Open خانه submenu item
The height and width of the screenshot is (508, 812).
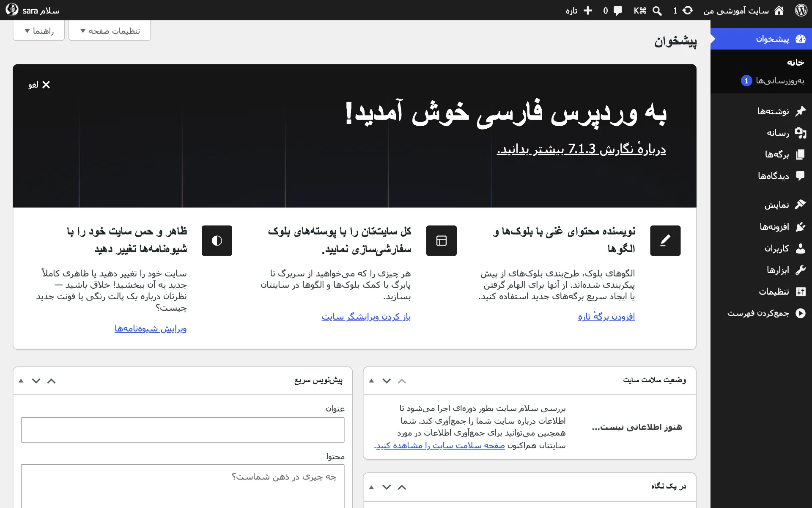796,62
